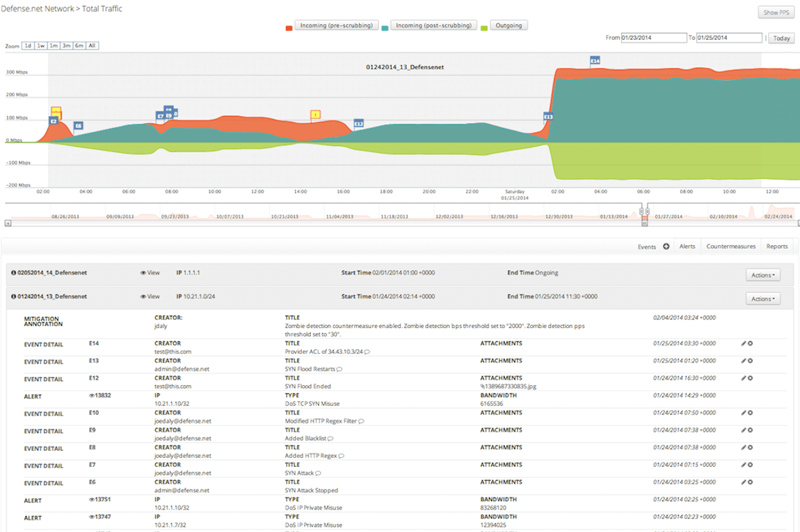
Task: Open Actions dropdown for 01242014_13_Defensenet
Action: (763, 299)
